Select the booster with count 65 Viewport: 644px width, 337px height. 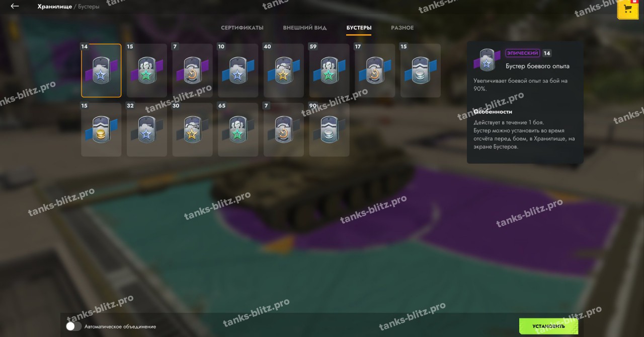coord(238,129)
